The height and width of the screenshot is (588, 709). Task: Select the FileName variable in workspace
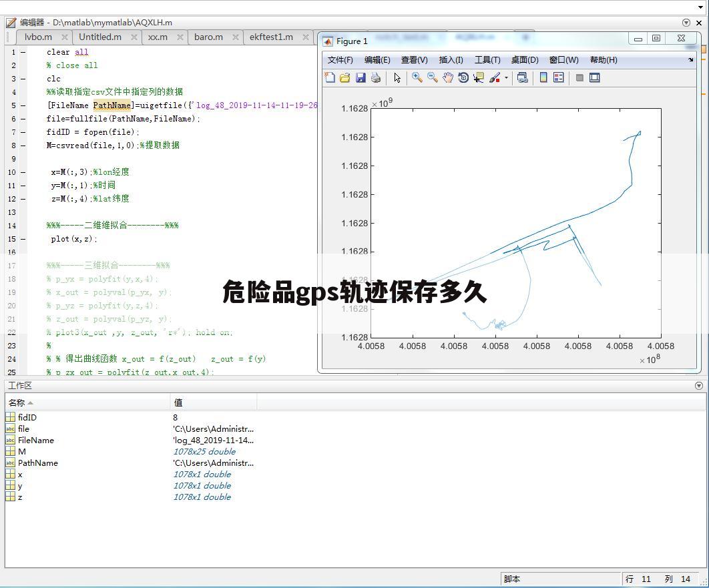[36, 440]
